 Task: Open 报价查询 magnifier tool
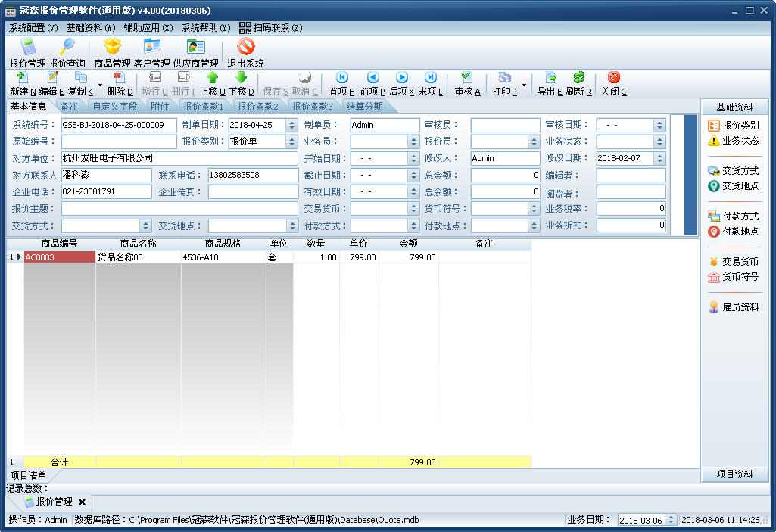pos(67,53)
